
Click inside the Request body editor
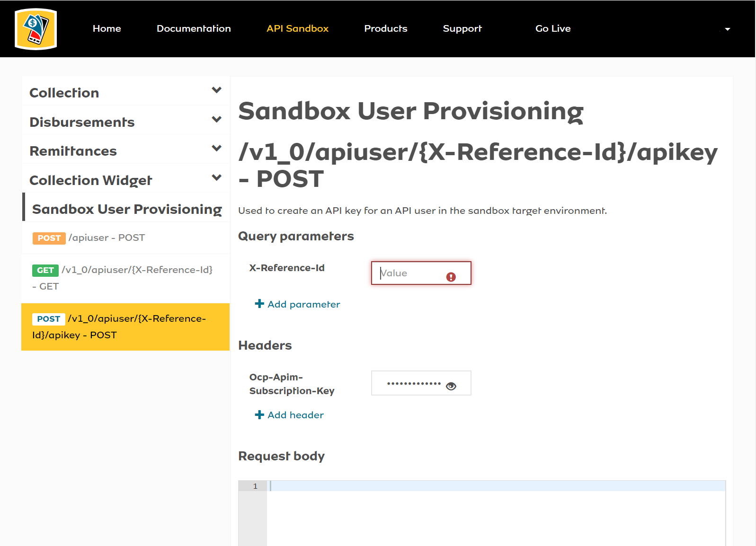[496, 513]
